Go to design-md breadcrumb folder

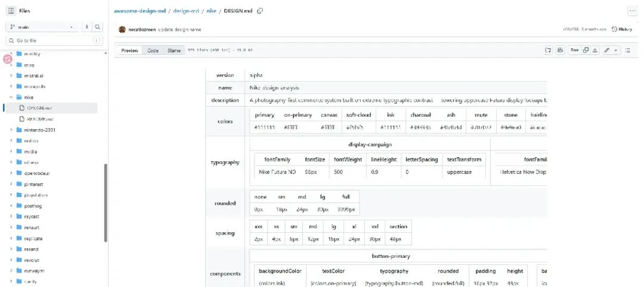(x=186, y=11)
